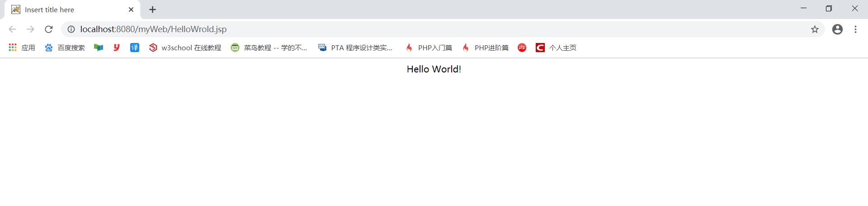Open the w3school 在线教程 bookmark
The height and width of the screenshot is (206, 868).
tap(185, 48)
